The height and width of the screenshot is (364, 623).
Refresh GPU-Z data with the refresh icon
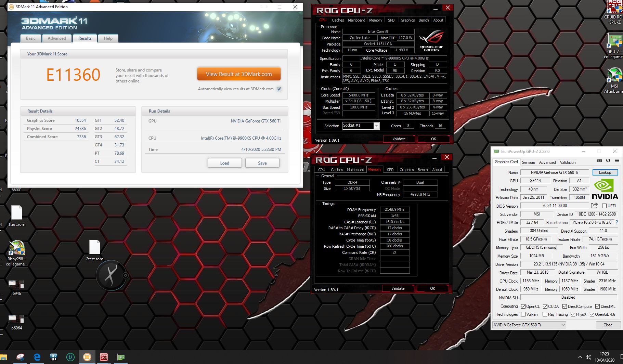608,160
